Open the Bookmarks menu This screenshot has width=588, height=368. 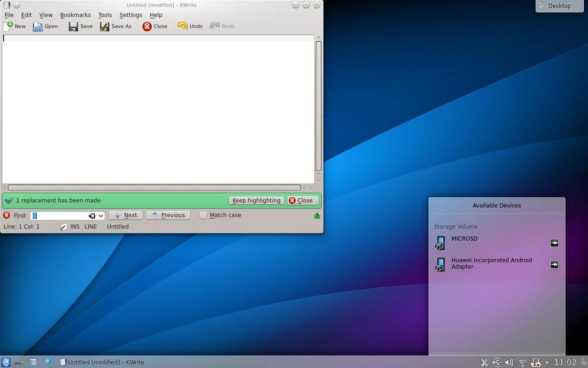point(75,15)
